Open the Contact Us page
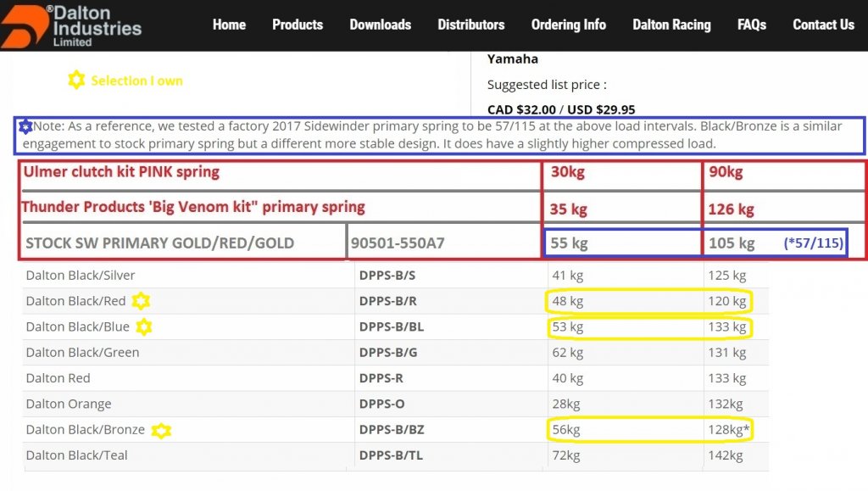Viewport: 868px width, 491px height. click(x=824, y=25)
